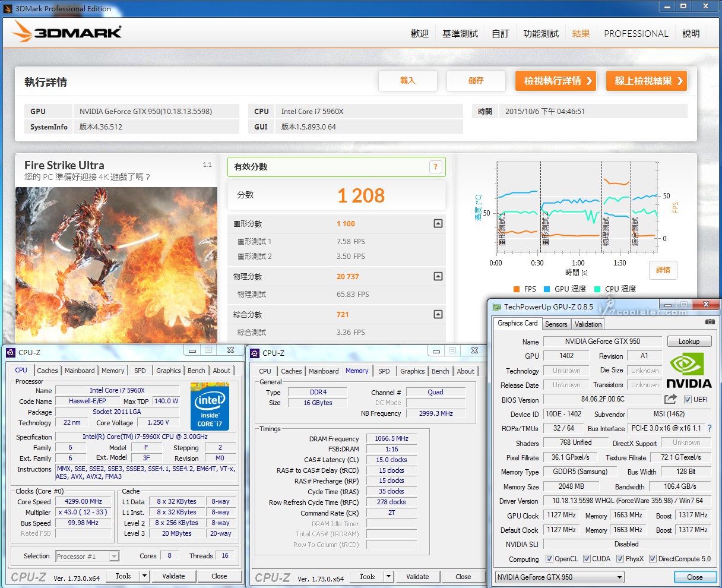Switch to the PROFESSIONAL tab
The image size is (722, 588).
pos(636,34)
